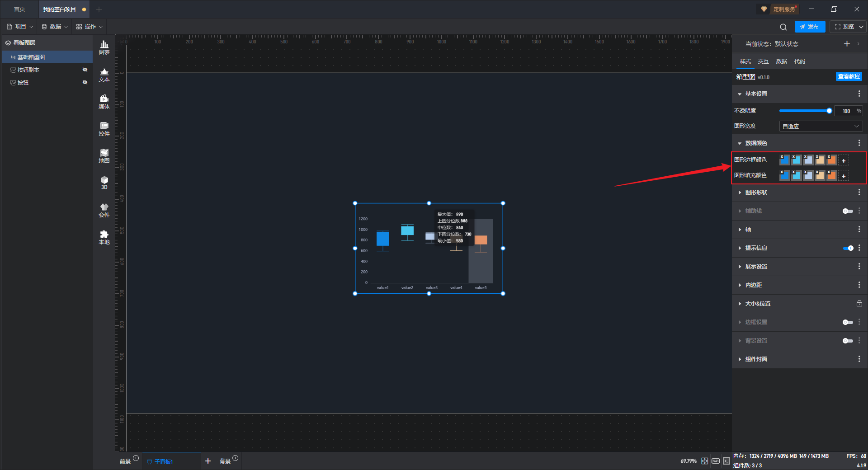Open the 3D component library

pos(104,183)
